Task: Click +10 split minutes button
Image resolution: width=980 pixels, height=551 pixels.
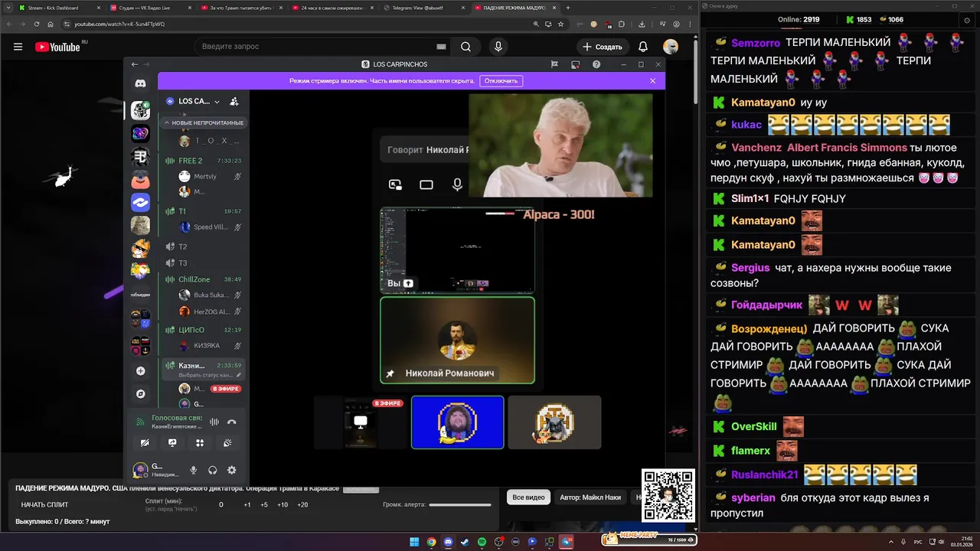Action: tap(283, 504)
